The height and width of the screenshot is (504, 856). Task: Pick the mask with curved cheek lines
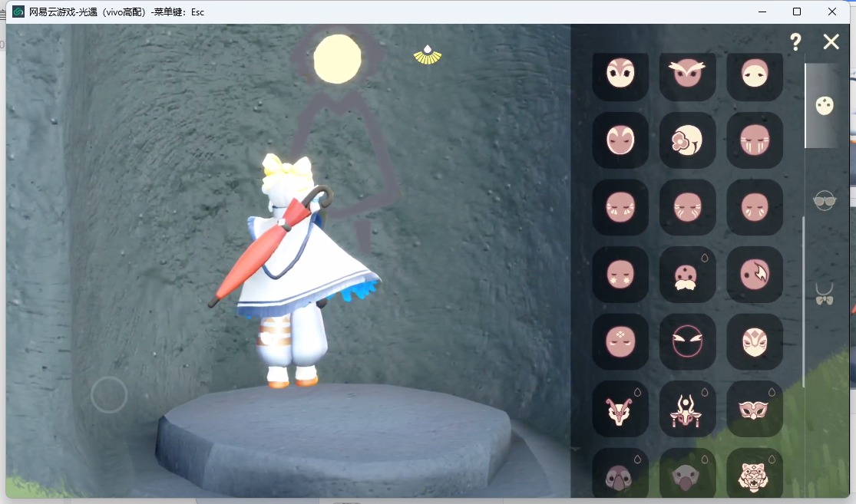point(687,207)
